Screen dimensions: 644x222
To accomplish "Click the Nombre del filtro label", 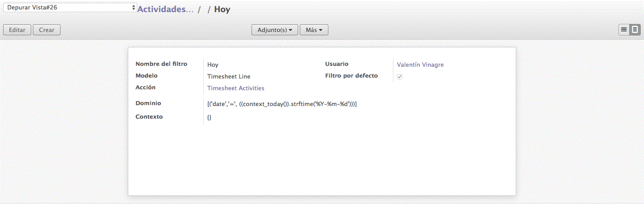I will (161, 64).
